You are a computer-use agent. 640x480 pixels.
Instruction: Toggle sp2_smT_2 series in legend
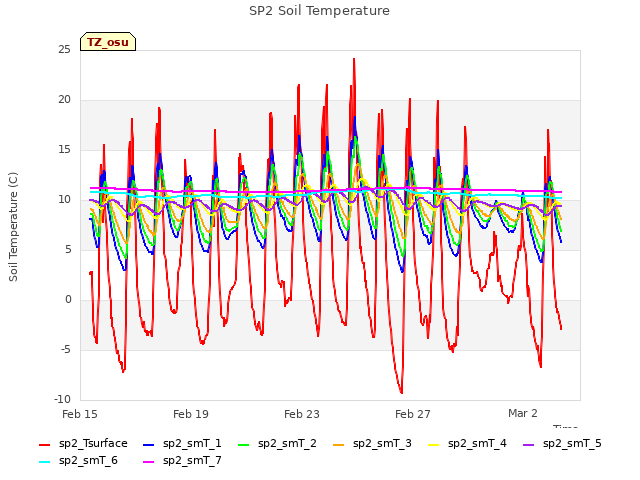point(277,444)
